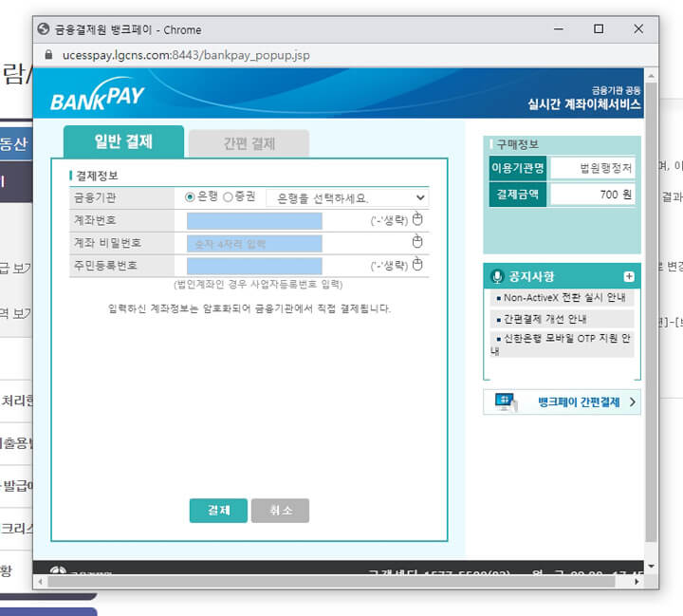Click the 취소 button
This screenshot has width=683, height=616.
pos(280,511)
